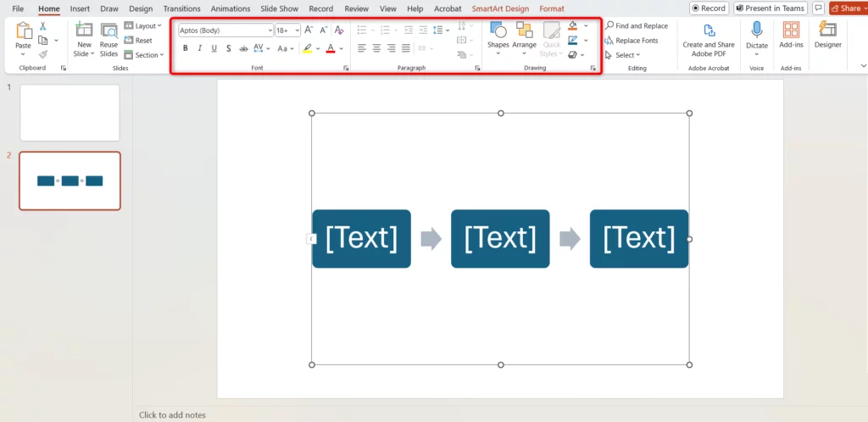This screenshot has width=868, height=422.
Task: Click the Find and Replace button
Action: pyautogui.click(x=636, y=26)
